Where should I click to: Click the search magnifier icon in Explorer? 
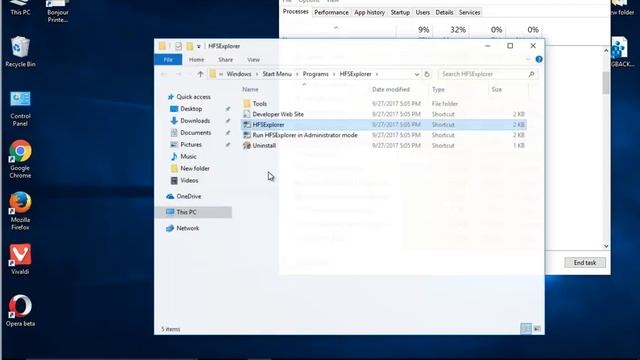coord(531,74)
